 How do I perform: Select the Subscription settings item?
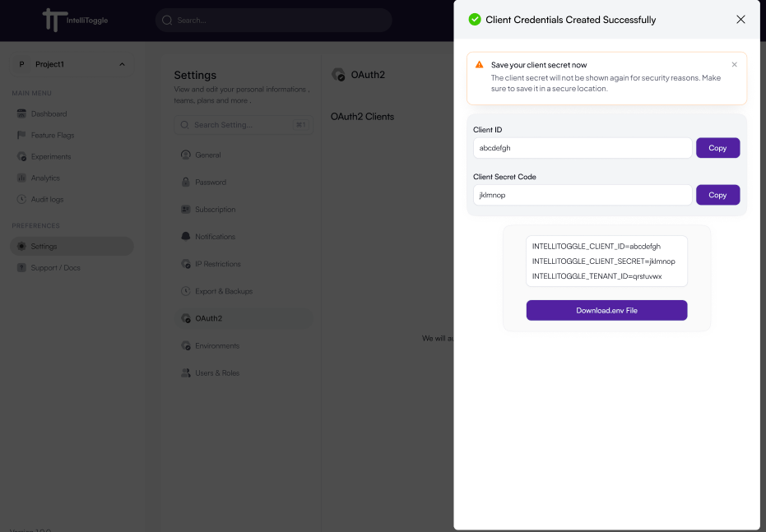(215, 210)
